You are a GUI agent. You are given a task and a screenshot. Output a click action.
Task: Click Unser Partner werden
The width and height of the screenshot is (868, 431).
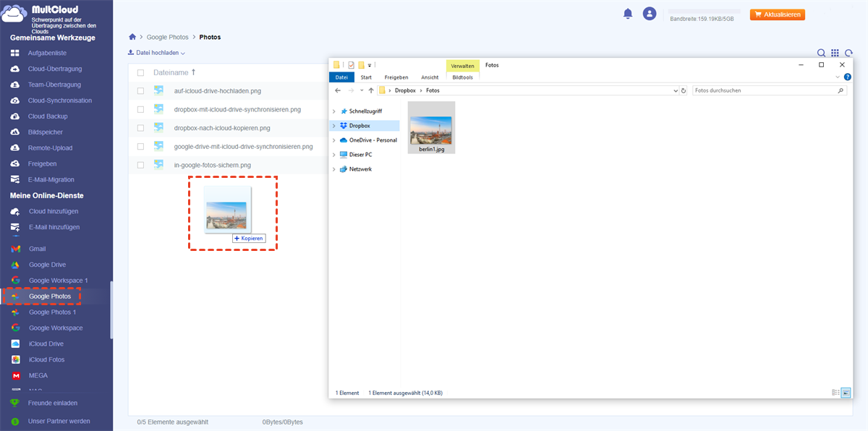(x=59, y=420)
